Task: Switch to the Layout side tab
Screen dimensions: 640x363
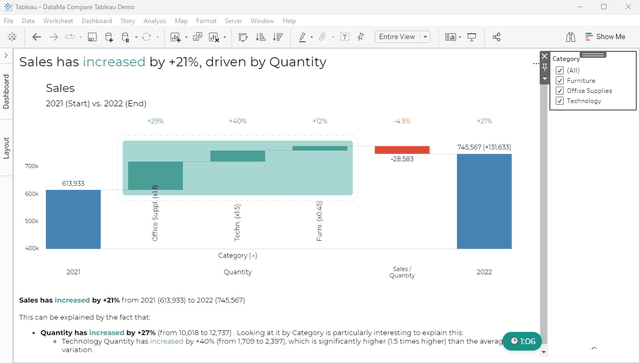Action: coord(6,148)
